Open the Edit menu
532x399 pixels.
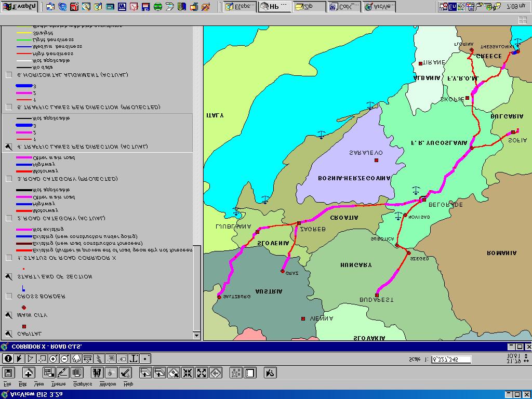[23, 384]
